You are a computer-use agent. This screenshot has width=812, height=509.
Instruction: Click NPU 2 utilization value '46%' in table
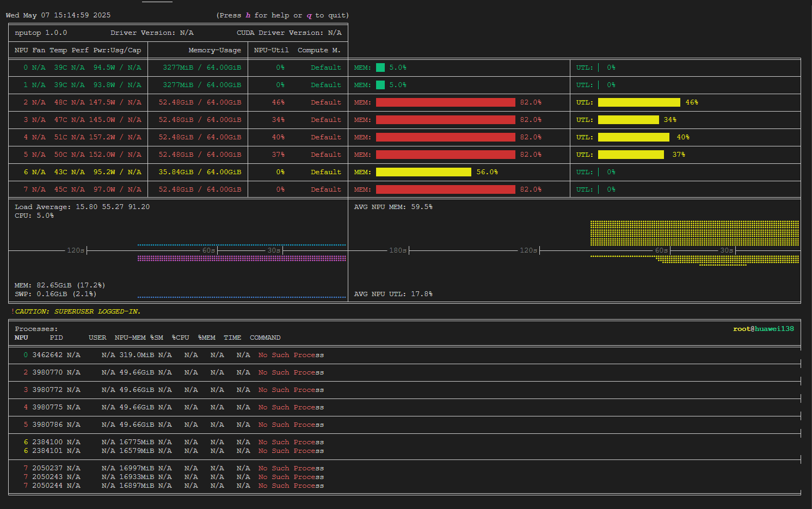click(x=278, y=102)
